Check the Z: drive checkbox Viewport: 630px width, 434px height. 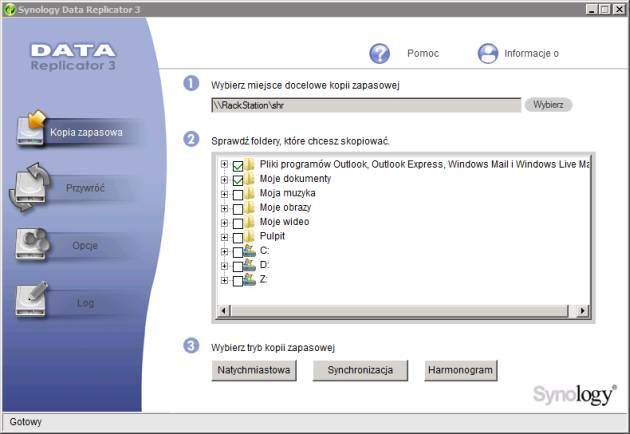238,281
